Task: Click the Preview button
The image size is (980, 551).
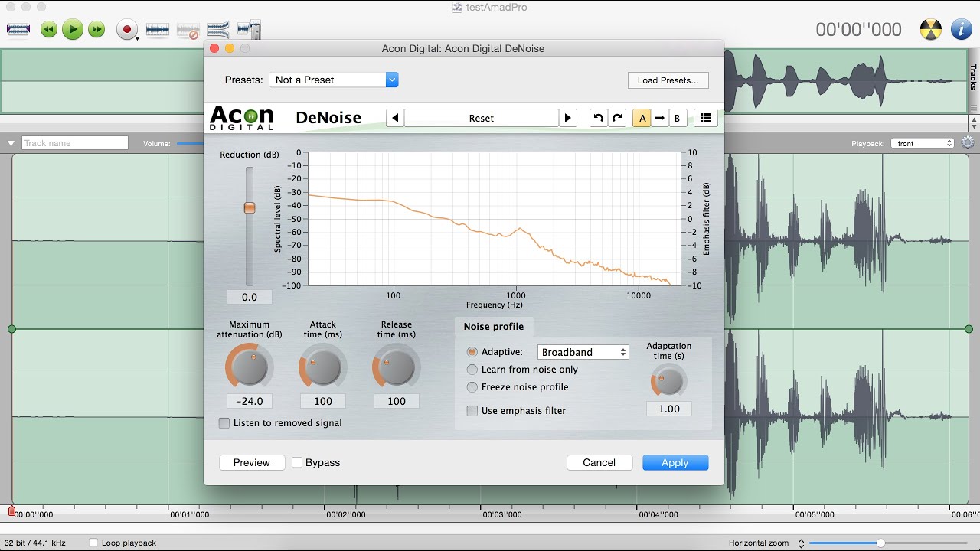Action: (252, 462)
